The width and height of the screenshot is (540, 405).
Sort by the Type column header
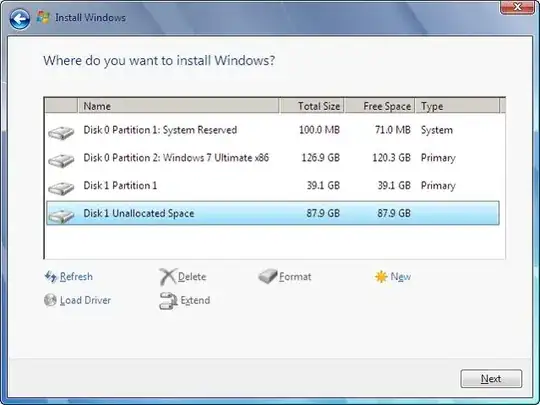click(x=457, y=106)
